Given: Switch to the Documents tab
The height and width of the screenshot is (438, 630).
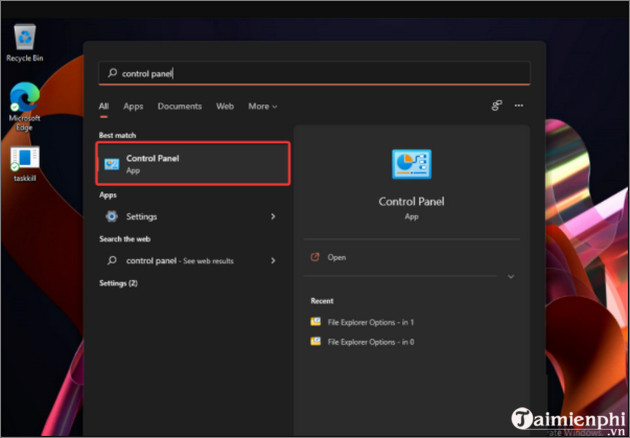Looking at the screenshot, I should pos(180,106).
